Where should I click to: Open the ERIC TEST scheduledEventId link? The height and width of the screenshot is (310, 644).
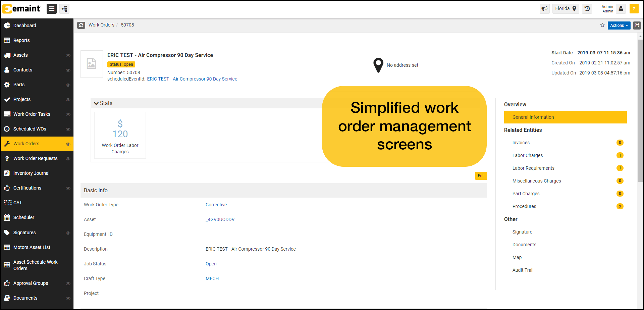pos(192,79)
